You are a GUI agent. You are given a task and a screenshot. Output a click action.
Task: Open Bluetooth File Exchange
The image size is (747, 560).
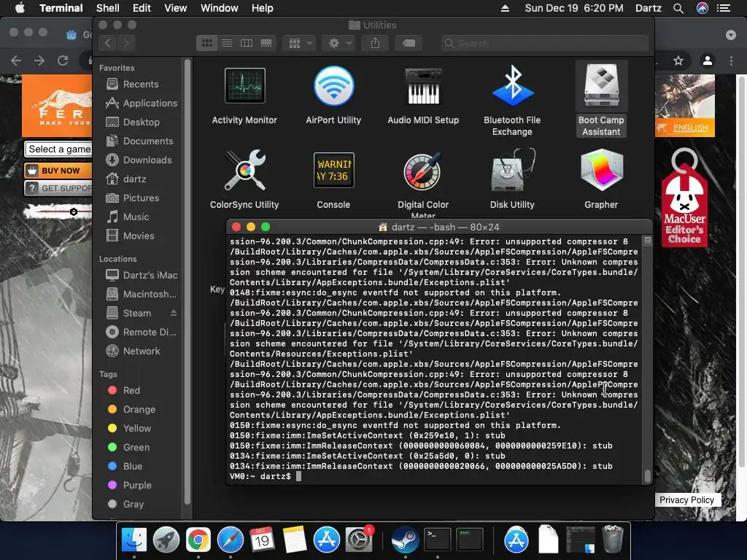(x=512, y=86)
